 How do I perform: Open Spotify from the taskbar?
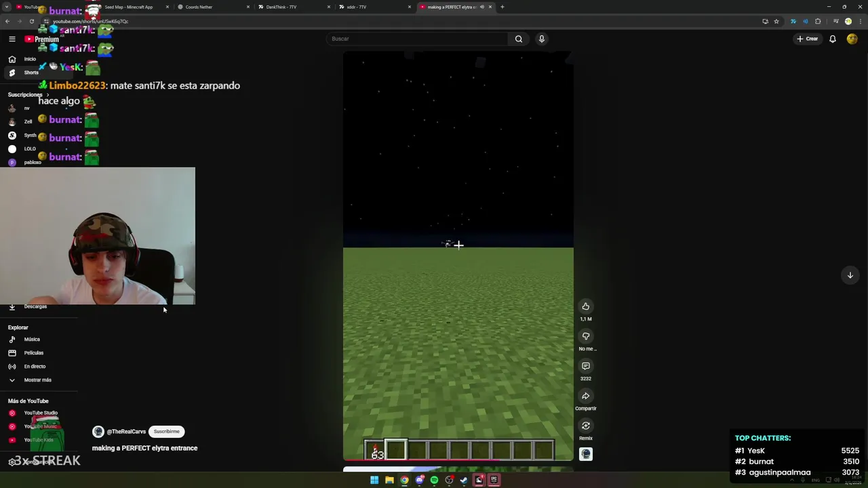pos(434,480)
